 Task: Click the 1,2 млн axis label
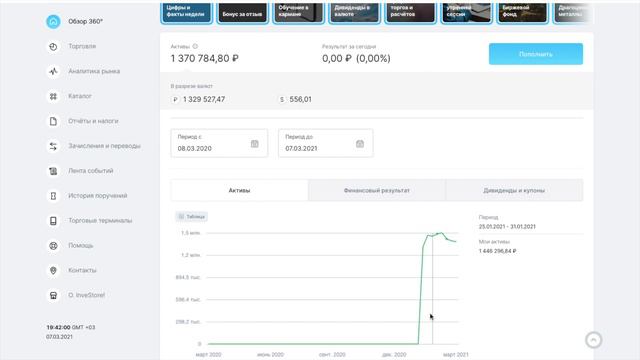point(191,255)
